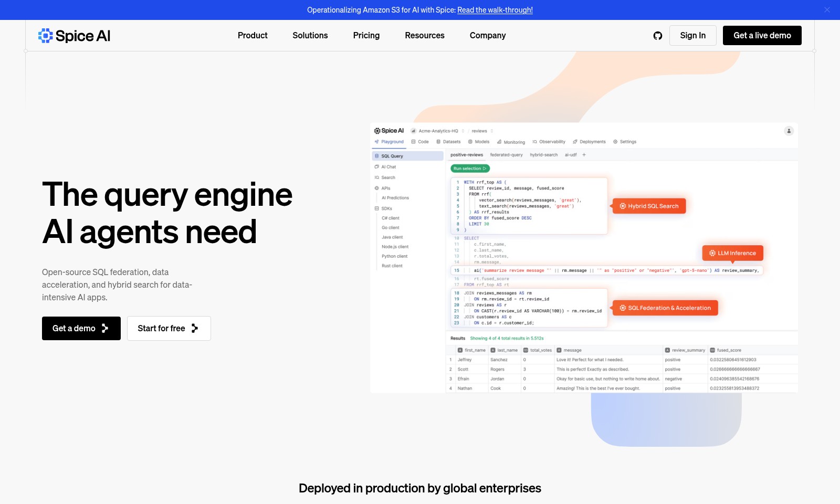Click the green Run selection button
The image size is (840, 504).
click(x=470, y=169)
